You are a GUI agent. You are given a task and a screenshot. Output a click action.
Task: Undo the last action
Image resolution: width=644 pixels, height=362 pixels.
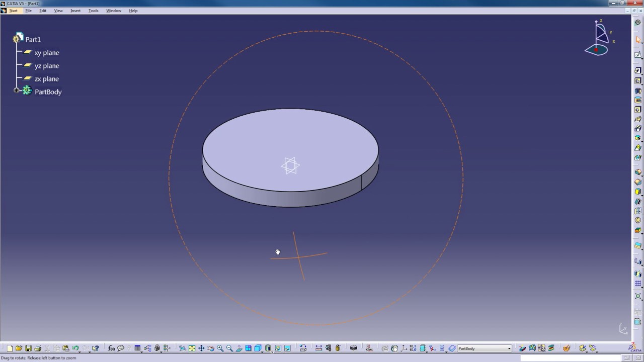(x=75, y=348)
